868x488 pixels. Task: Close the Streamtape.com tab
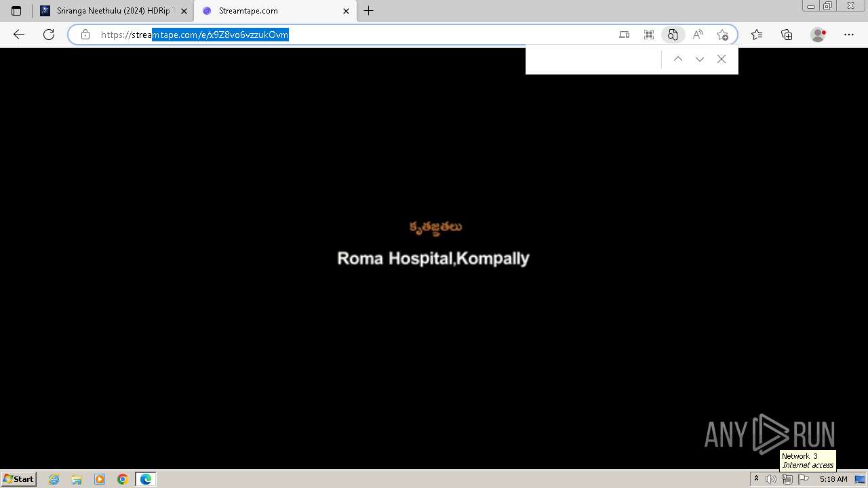click(x=346, y=11)
